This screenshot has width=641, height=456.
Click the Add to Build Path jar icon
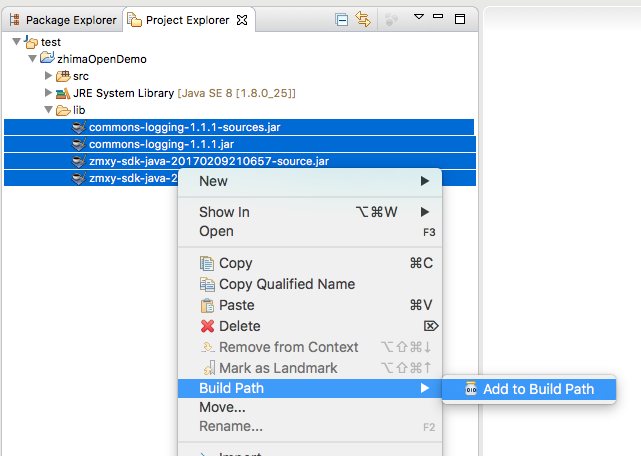(x=471, y=389)
